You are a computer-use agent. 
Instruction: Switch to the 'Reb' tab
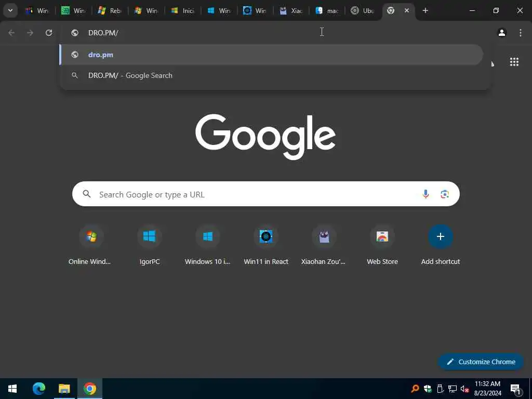[110, 10]
